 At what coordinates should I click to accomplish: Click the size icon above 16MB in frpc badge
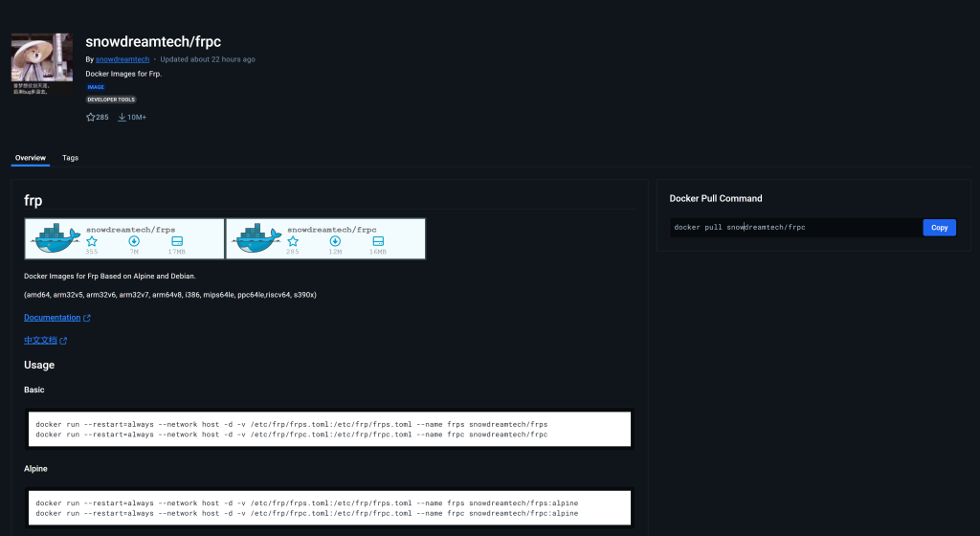(378, 241)
